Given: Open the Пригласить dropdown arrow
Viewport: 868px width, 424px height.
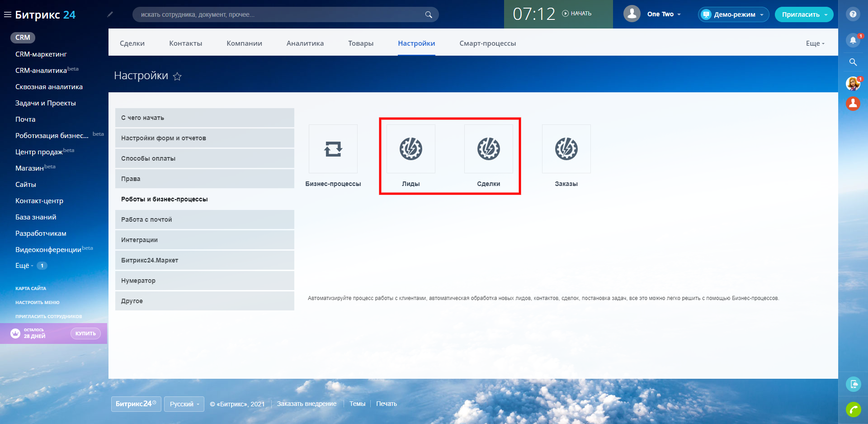Looking at the screenshot, I should tap(826, 14).
